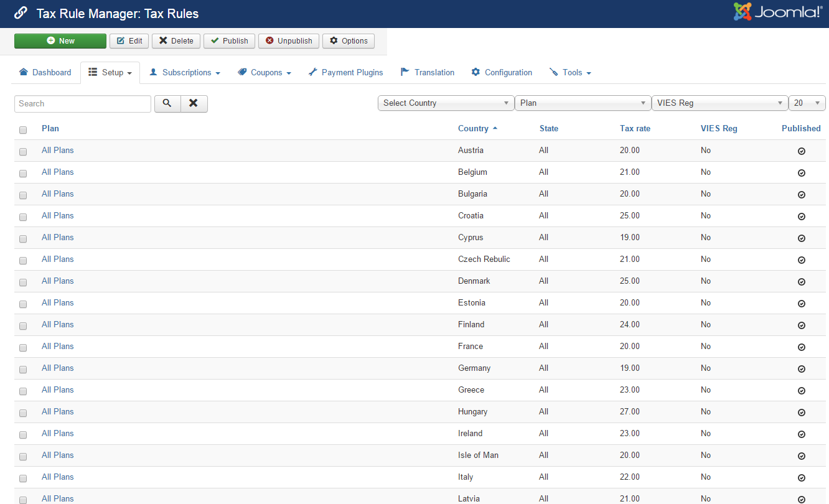Image resolution: width=829 pixels, height=504 pixels.
Task: Check the box for the Belgium row
Action: pos(23,174)
